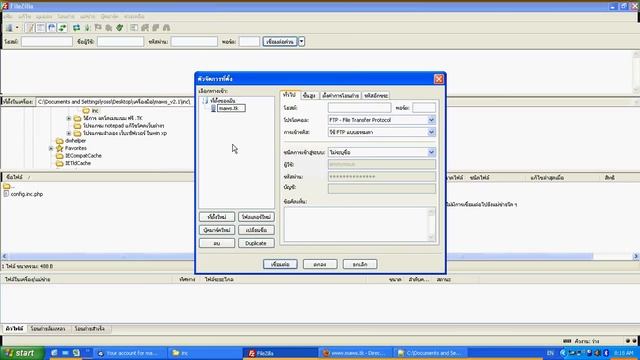Toggle the remote directory tree icon
640x360 pixels.
pos(51,28)
